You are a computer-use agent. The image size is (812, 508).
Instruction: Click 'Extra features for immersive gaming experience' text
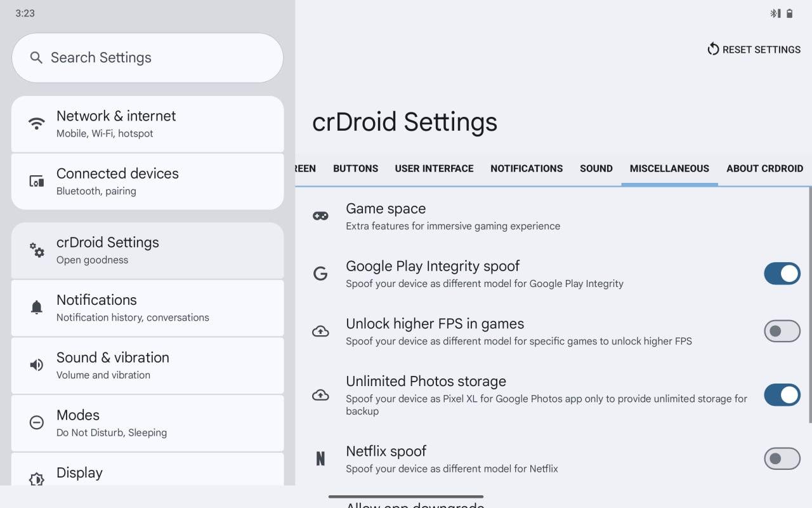pos(453,226)
